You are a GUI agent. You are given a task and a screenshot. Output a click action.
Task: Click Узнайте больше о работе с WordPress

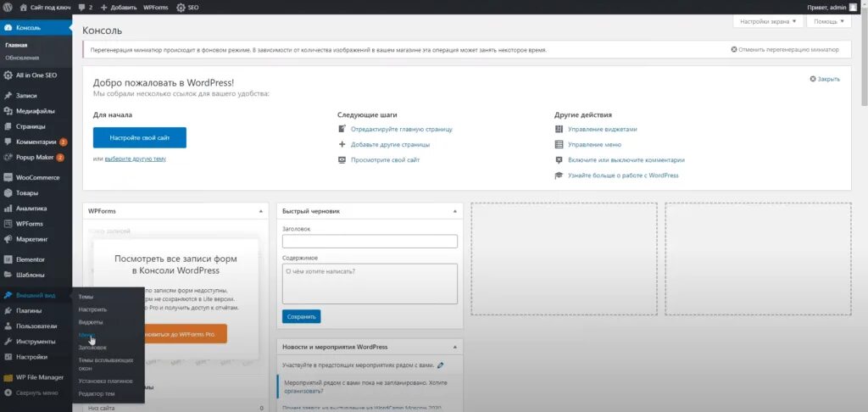[623, 175]
